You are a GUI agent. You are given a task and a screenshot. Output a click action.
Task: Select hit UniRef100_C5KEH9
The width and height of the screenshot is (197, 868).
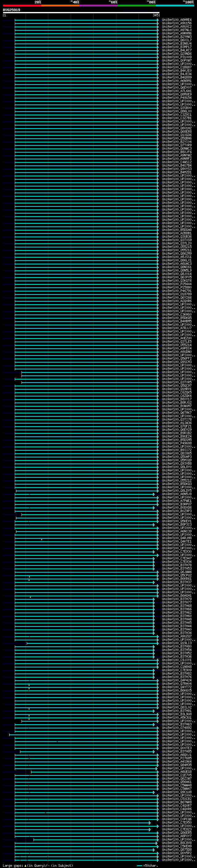[177, 846]
